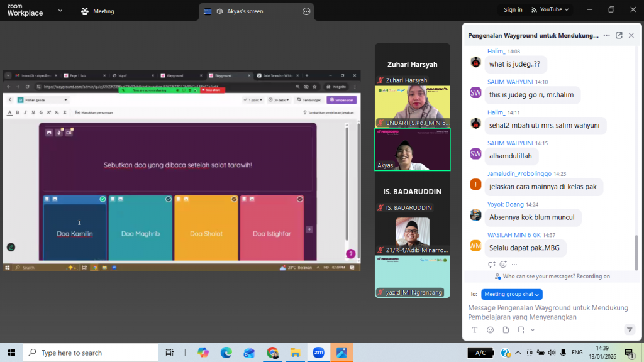Screen dimensions: 644x362
Task: Click the text formatting T icon
Action: pos(475,330)
